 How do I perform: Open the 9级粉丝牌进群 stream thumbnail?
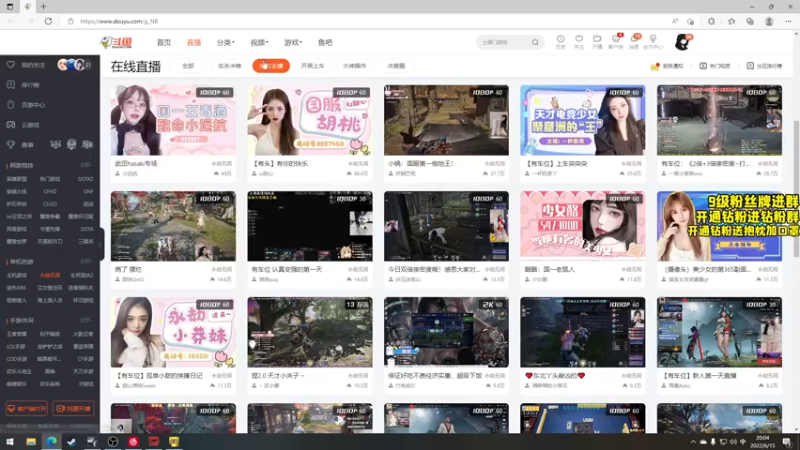(719, 226)
